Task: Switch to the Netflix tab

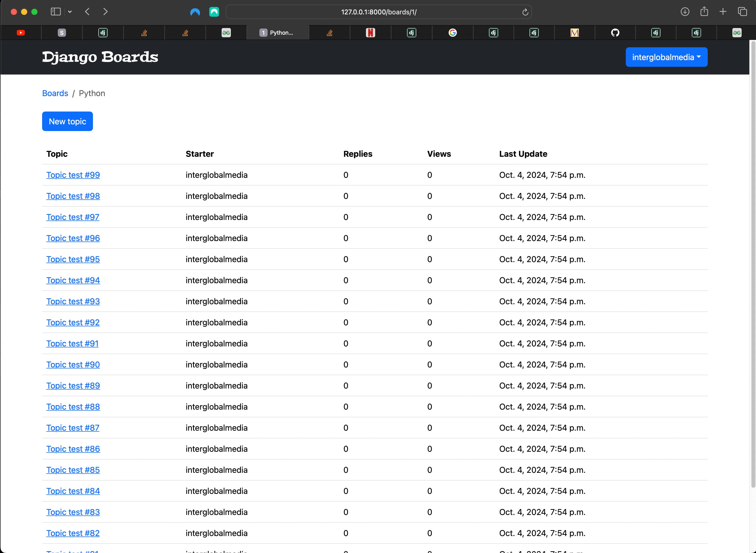Action: tap(370, 32)
